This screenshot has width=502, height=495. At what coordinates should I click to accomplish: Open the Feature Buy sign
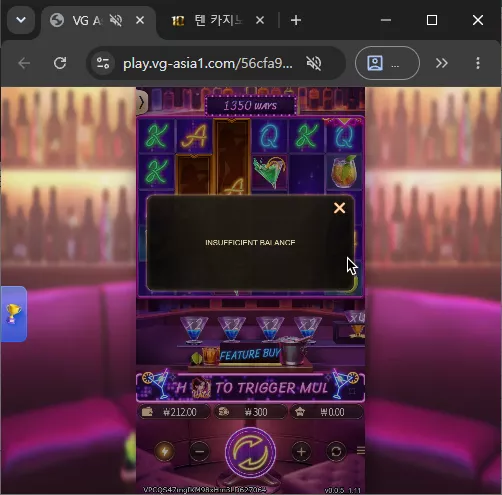click(x=250, y=354)
